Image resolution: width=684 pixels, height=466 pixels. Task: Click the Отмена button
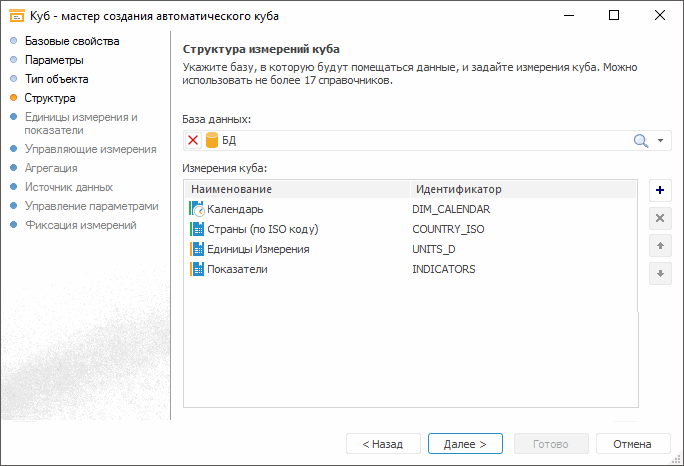(x=632, y=443)
